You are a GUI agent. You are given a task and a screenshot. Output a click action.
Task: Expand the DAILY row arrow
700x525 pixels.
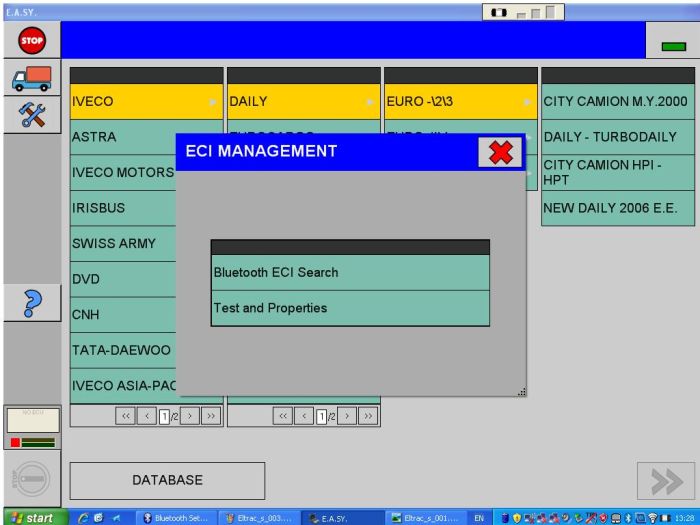(370, 102)
